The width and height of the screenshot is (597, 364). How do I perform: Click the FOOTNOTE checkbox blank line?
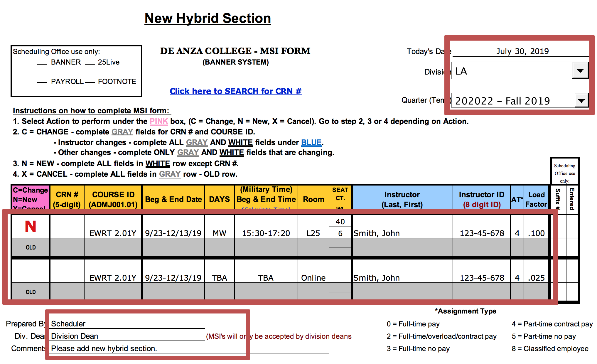90,83
